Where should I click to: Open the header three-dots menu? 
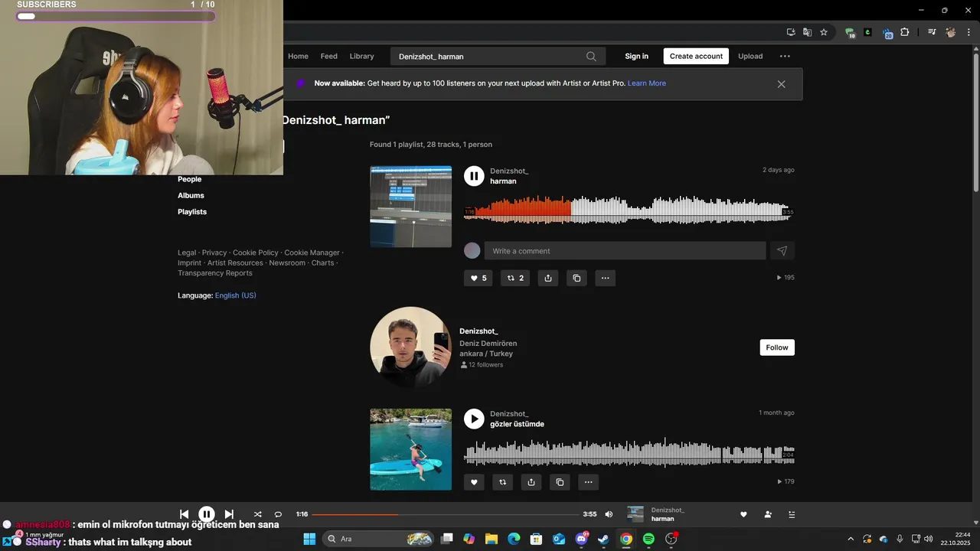click(785, 56)
